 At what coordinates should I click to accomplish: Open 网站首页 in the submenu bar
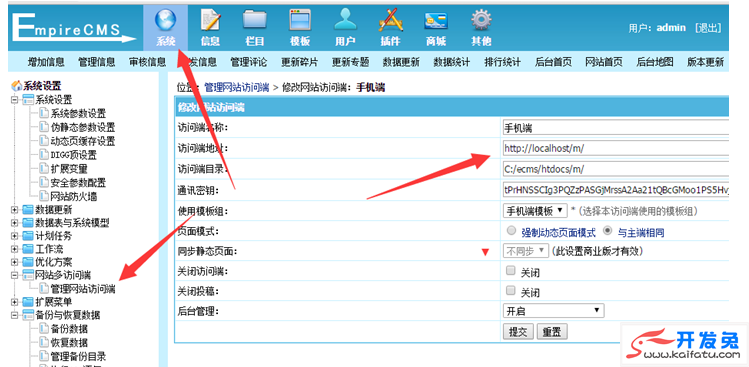(x=604, y=62)
